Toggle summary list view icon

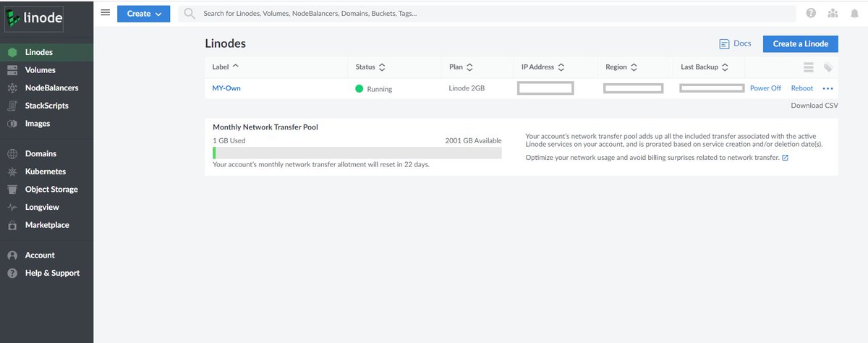(x=809, y=67)
